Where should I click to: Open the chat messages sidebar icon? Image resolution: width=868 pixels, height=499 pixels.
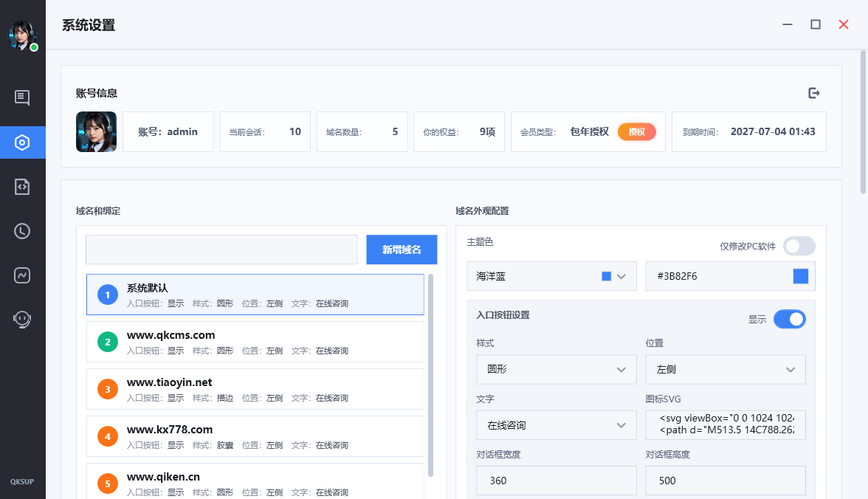22,98
